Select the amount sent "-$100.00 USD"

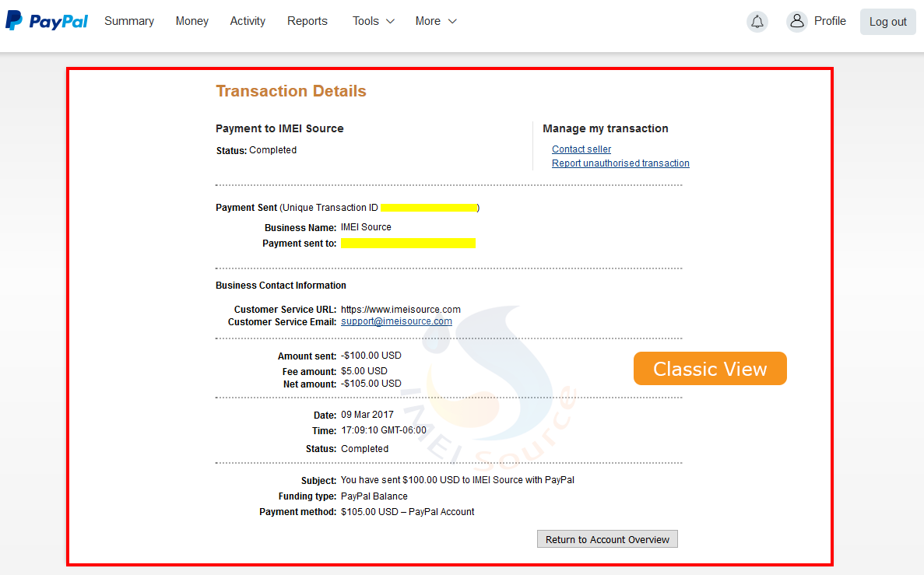click(x=371, y=356)
